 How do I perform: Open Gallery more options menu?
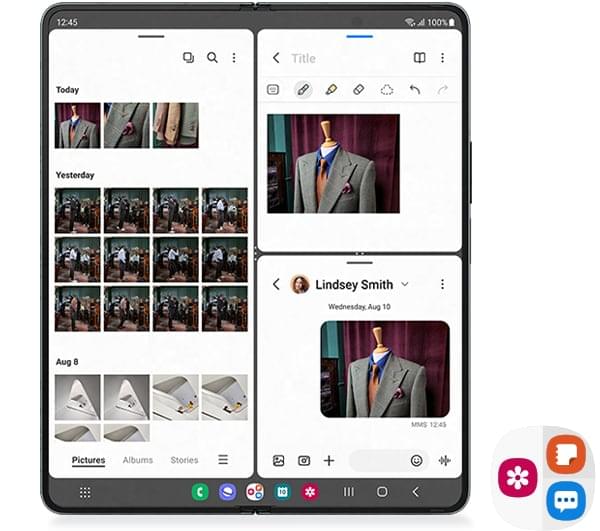click(x=234, y=58)
